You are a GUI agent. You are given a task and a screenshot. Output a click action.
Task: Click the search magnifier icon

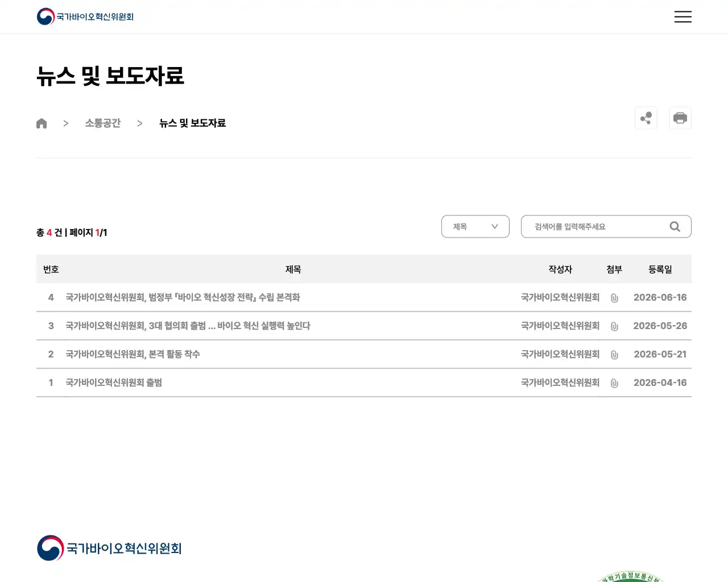pyautogui.click(x=675, y=227)
